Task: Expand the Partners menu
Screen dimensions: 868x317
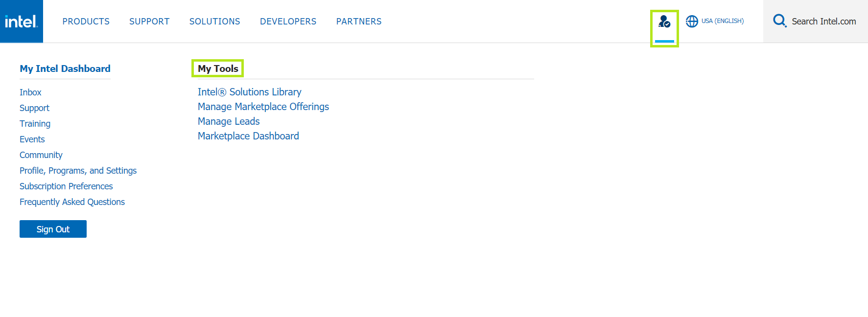Action: point(359,22)
